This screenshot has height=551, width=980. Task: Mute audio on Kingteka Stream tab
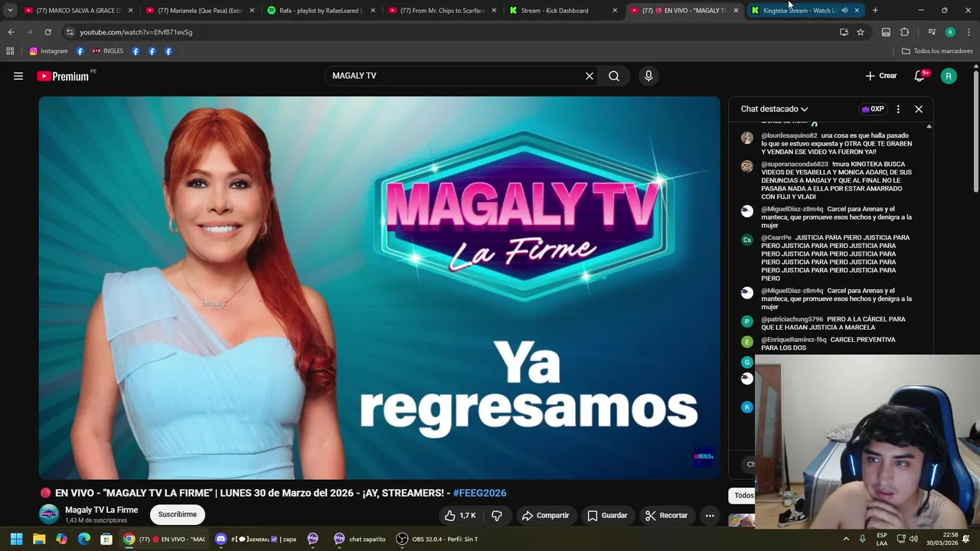pos(844,11)
